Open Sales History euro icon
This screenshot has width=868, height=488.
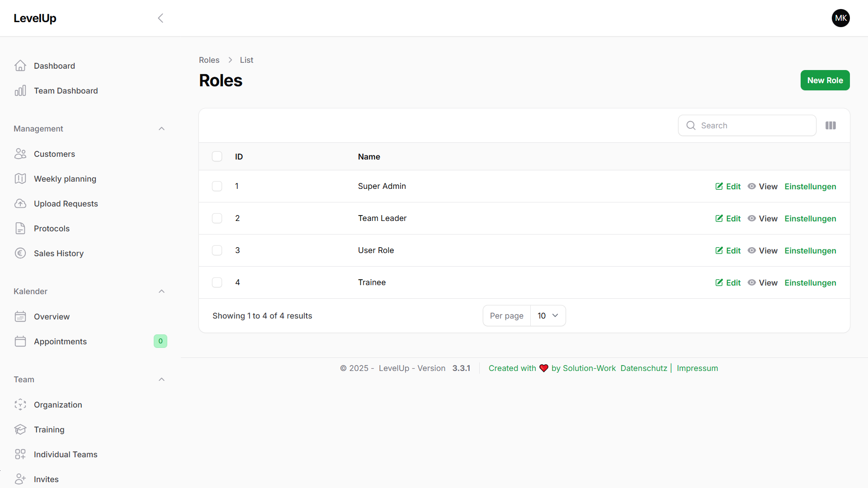[x=20, y=253]
